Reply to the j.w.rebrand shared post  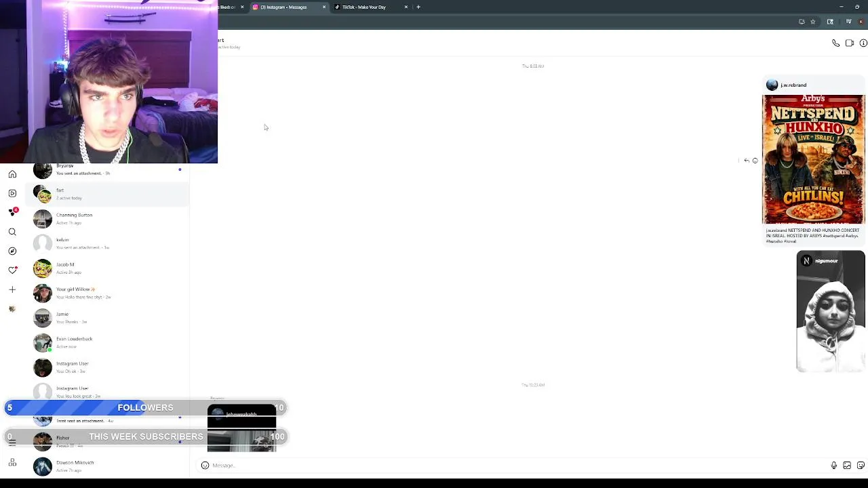[x=747, y=161]
